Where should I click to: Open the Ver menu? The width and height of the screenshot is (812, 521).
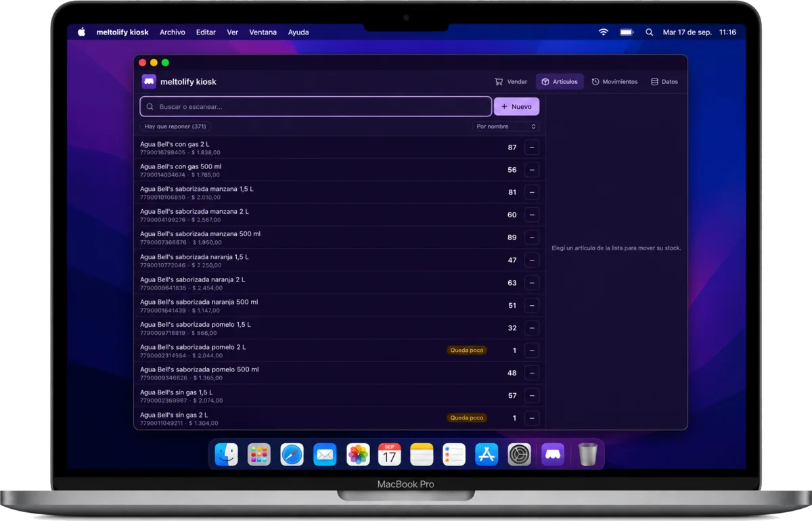(x=233, y=32)
